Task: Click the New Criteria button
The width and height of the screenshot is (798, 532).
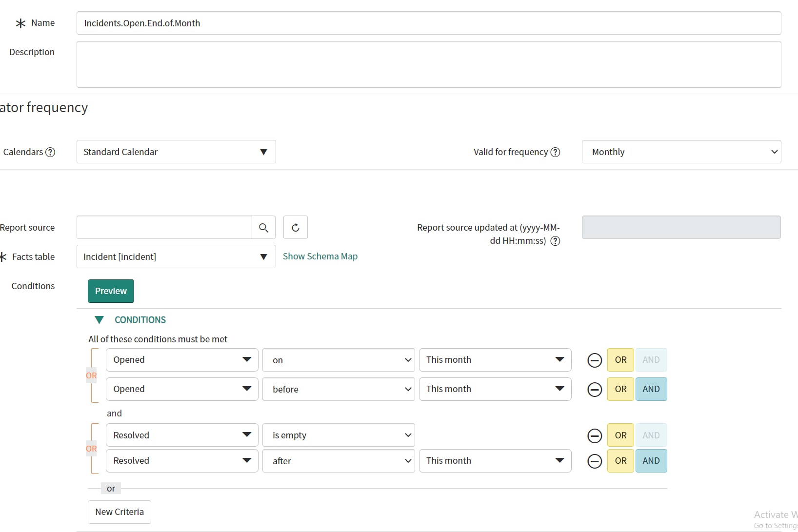Action: pyautogui.click(x=119, y=512)
